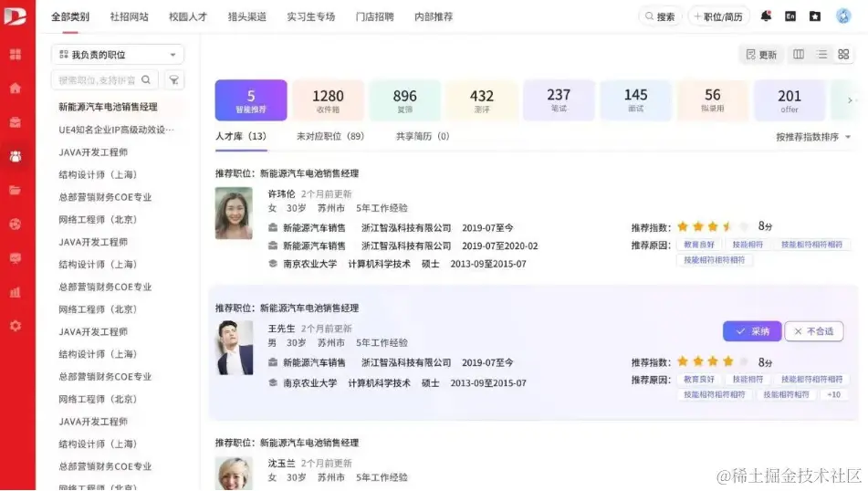Open the user avatar profile menu
The image size is (868, 491).
pos(843,16)
